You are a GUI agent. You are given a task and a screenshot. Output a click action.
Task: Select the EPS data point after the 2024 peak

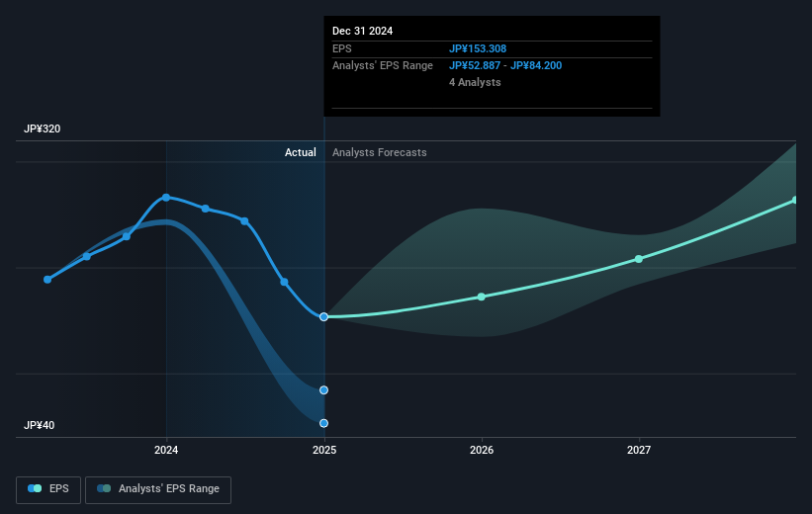(206, 209)
